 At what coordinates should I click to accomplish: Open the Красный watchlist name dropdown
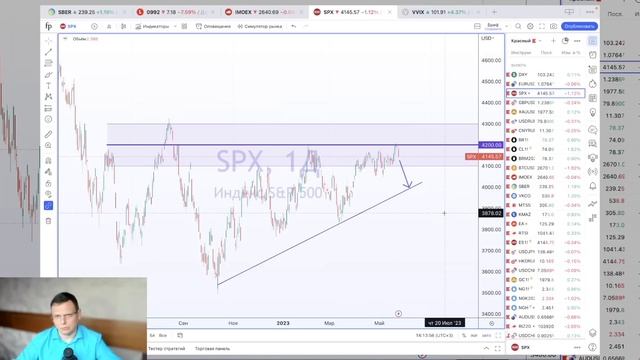pyautogui.click(x=526, y=41)
